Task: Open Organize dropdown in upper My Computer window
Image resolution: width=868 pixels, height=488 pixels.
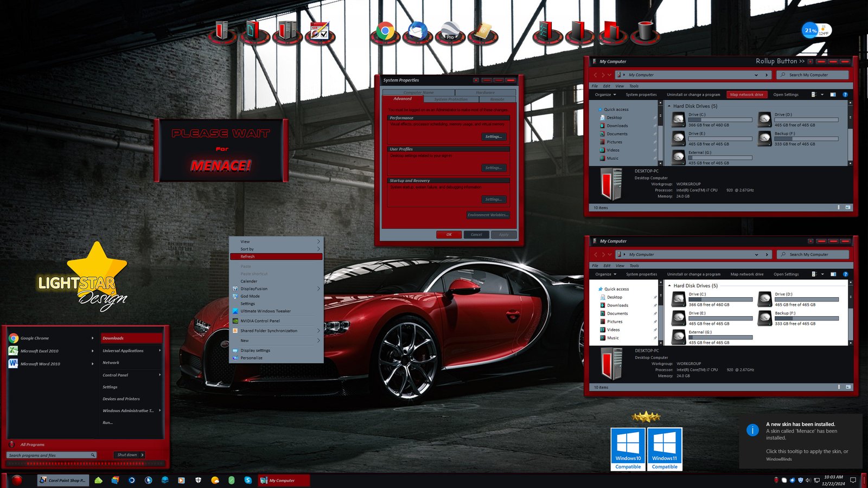Action: pyautogui.click(x=605, y=94)
